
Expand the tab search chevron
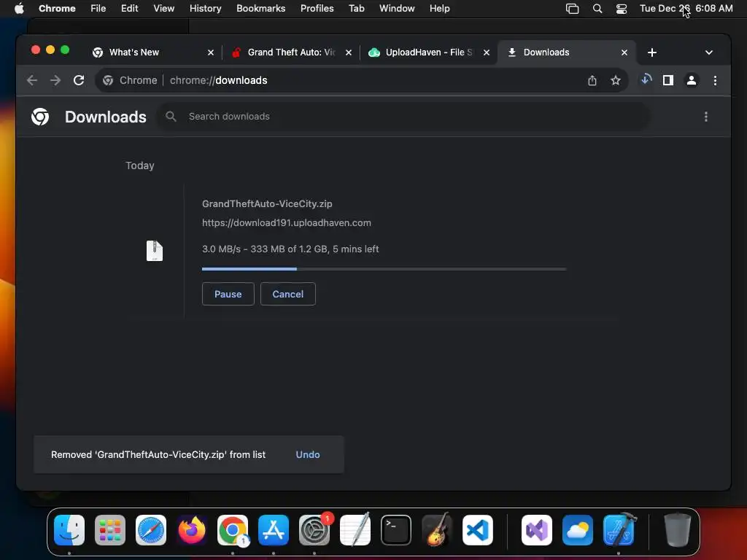[709, 52]
